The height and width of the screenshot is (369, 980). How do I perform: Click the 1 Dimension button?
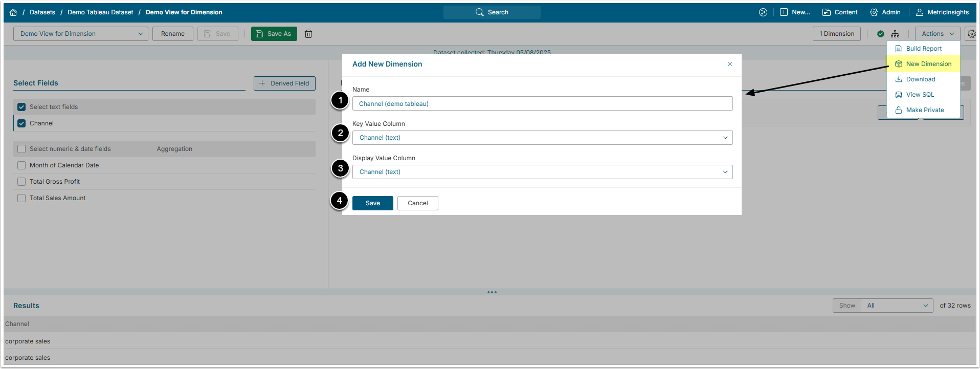click(837, 34)
